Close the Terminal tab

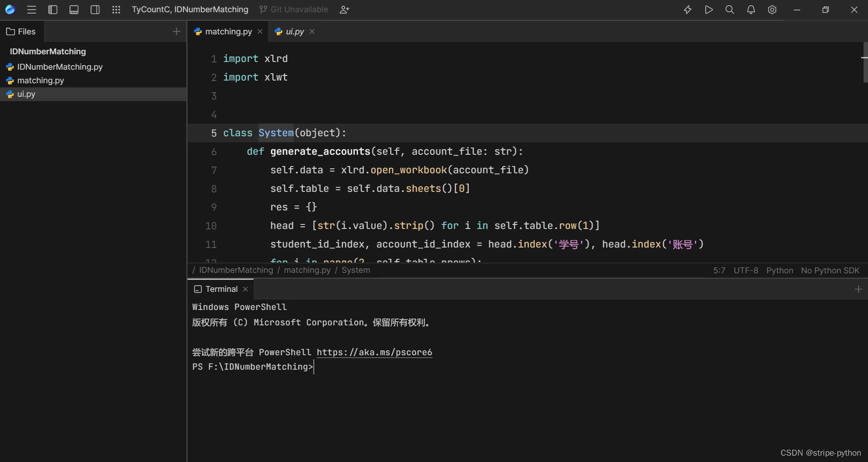click(x=245, y=289)
